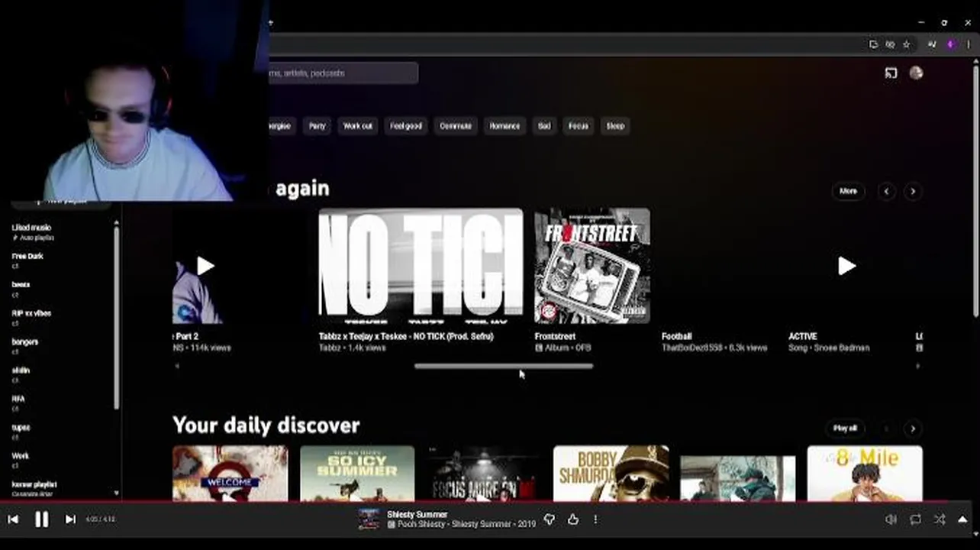Viewport: 980px width, 550px height.
Task: Toggle repeat mode in the player bar
Action: (x=915, y=519)
